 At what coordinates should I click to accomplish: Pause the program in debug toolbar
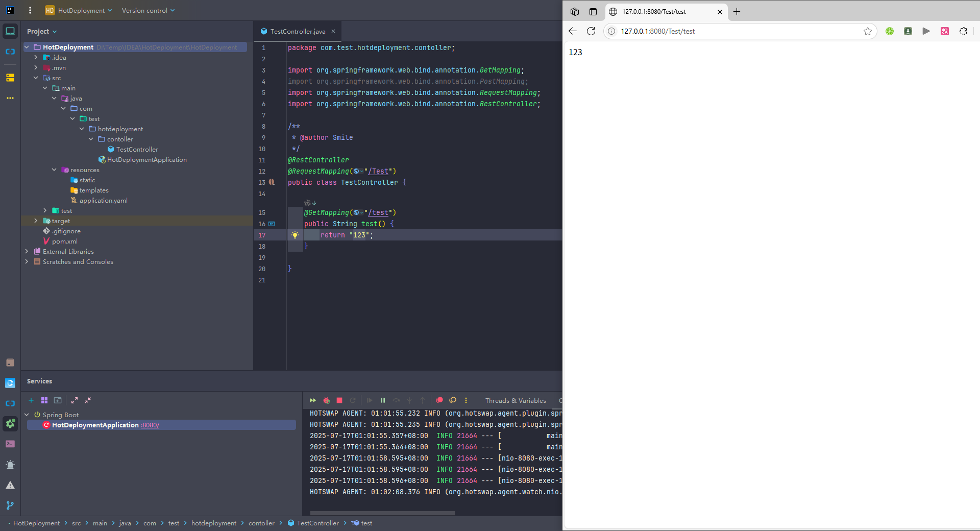[383, 401]
